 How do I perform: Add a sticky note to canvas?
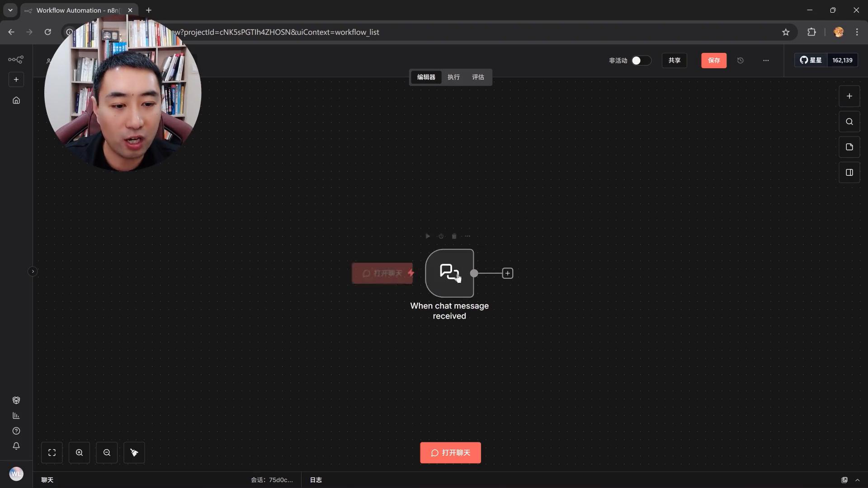click(849, 147)
